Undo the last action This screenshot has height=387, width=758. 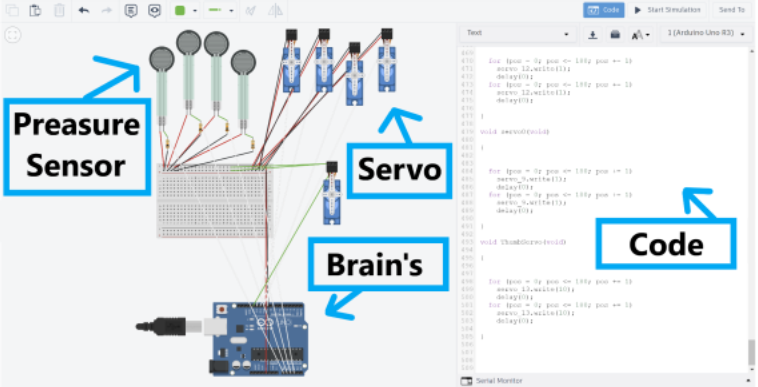click(84, 10)
